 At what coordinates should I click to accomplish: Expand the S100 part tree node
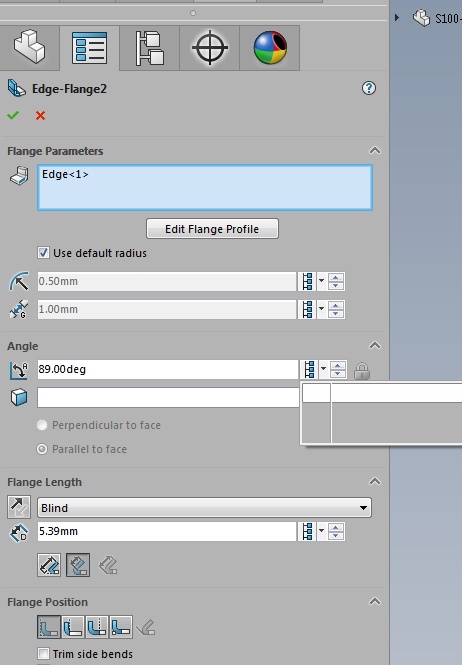click(397, 18)
